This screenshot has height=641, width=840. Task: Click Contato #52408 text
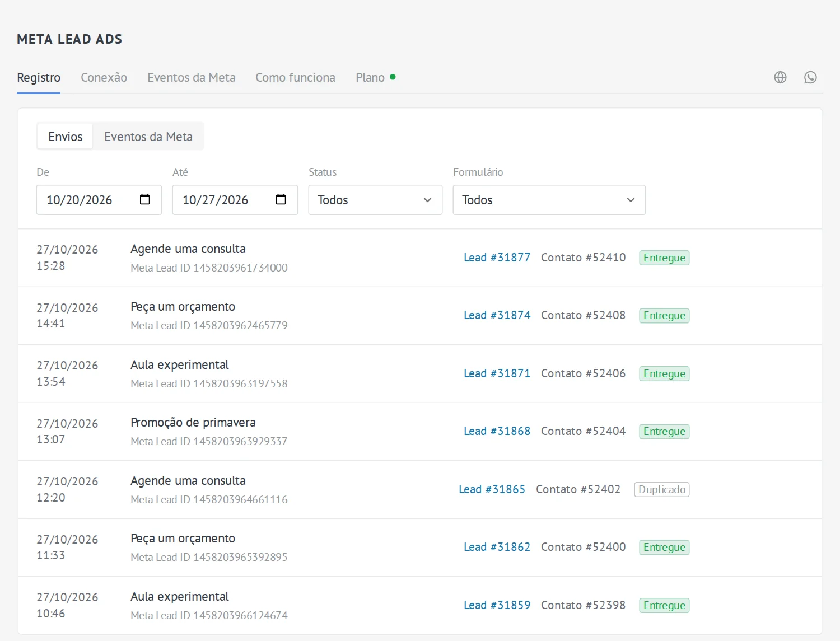tap(583, 315)
